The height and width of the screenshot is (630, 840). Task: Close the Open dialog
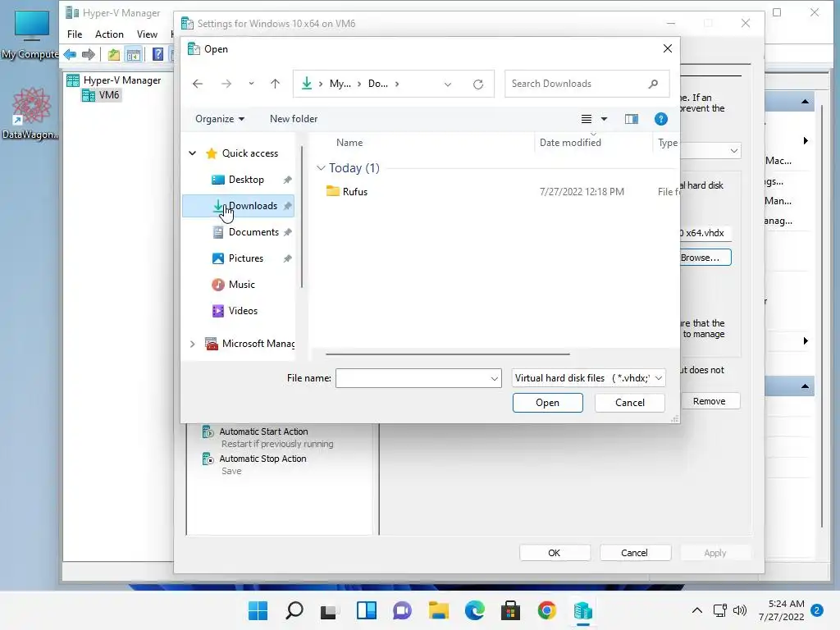pyautogui.click(x=668, y=48)
